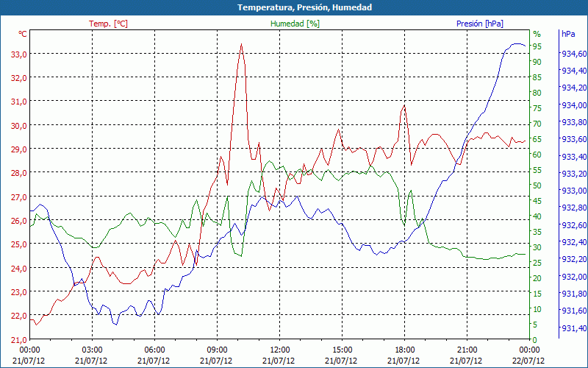Click the "932,20" pressure axis value

click(574, 260)
